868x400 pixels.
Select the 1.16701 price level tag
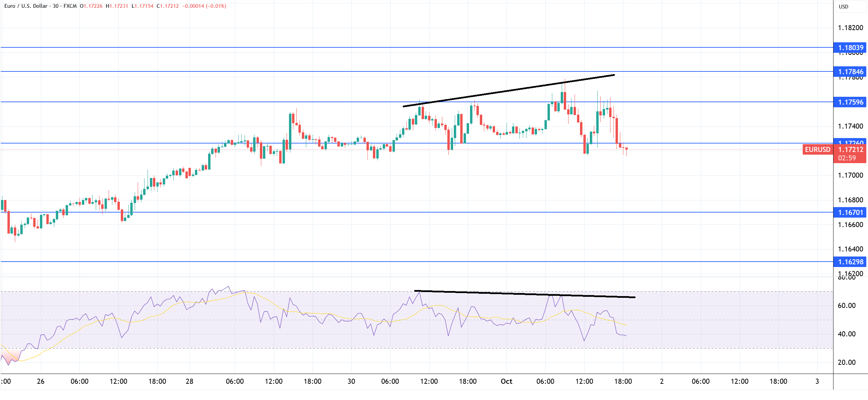coord(850,213)
